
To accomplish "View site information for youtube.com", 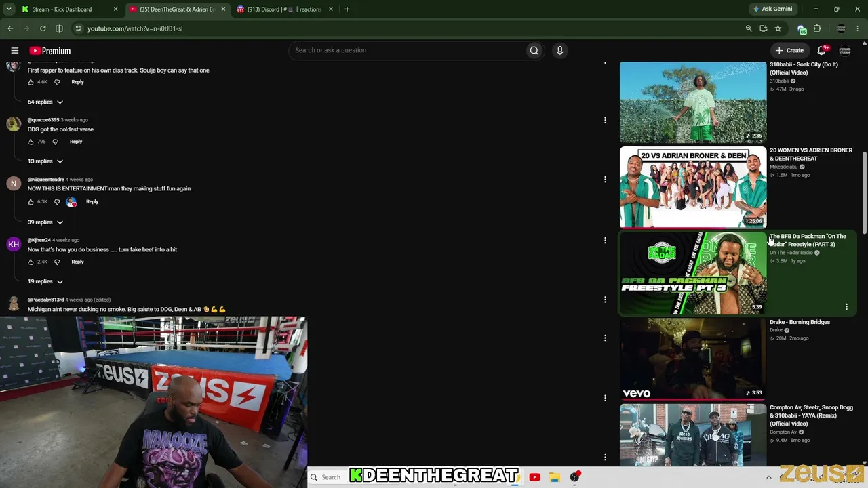I will coord(79,28).
